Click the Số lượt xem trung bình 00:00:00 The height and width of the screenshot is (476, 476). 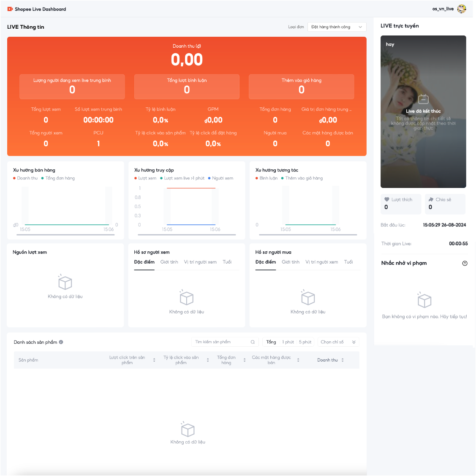coord(98,120)
